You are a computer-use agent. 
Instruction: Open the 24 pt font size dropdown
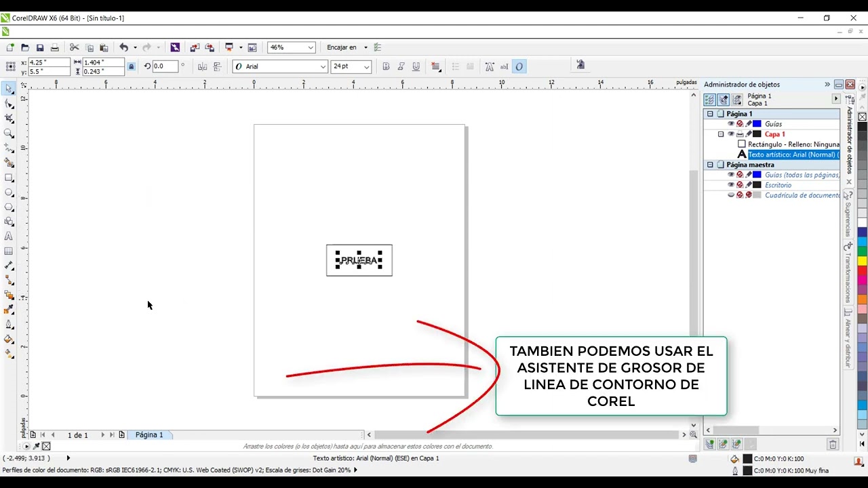tap(367, 66)
